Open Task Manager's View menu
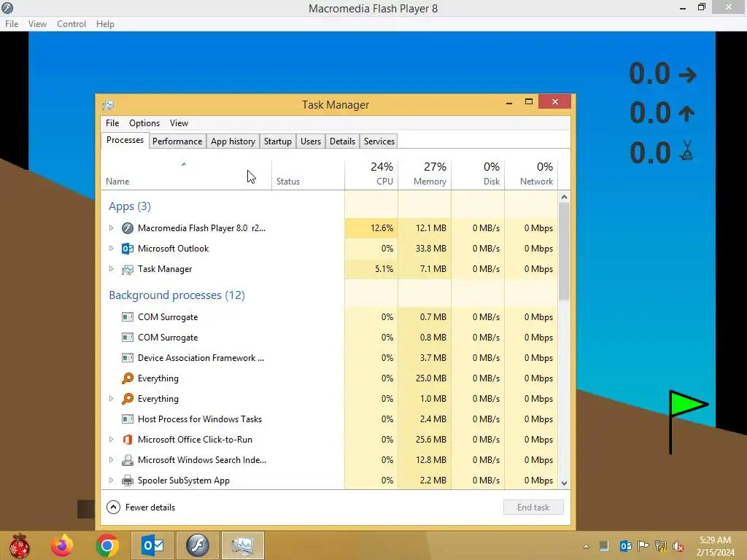Screen dimensions: 747x560 pyautogui.click(x=179, y=123)
